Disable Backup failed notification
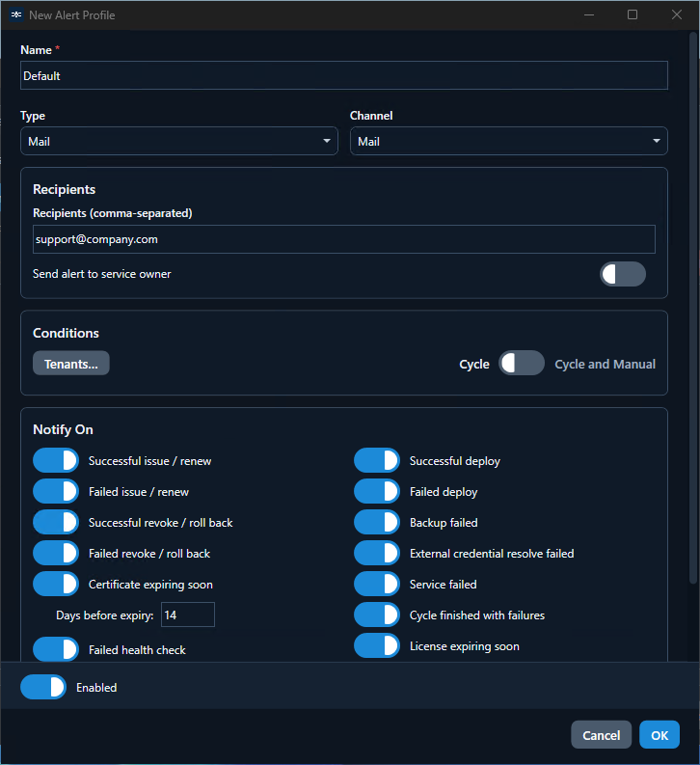The width and height of the screenshot is (700, 765). 377,522
